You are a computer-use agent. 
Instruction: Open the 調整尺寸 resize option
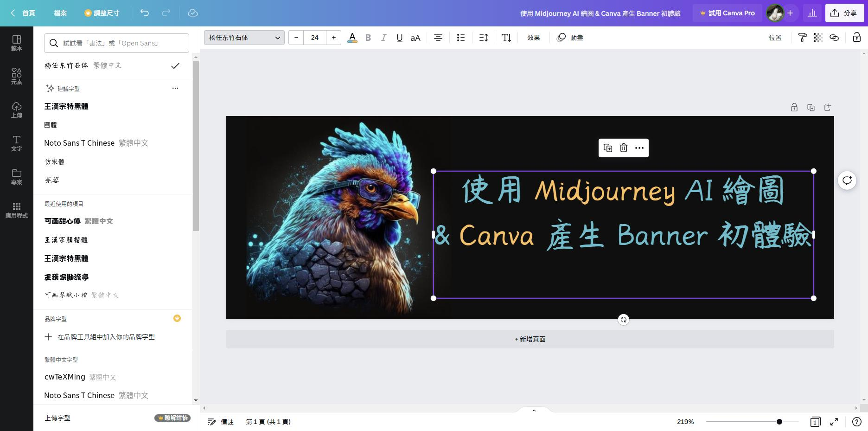tap(102, 13)
